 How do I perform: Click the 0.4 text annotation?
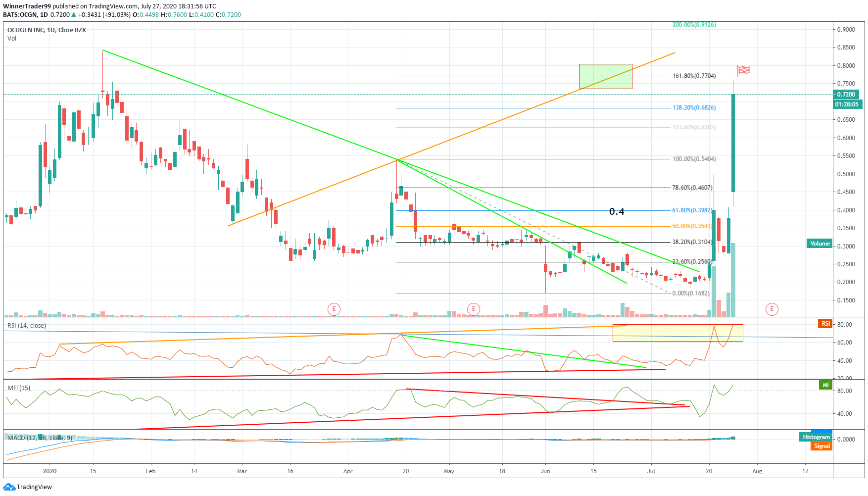click(617, 212)
